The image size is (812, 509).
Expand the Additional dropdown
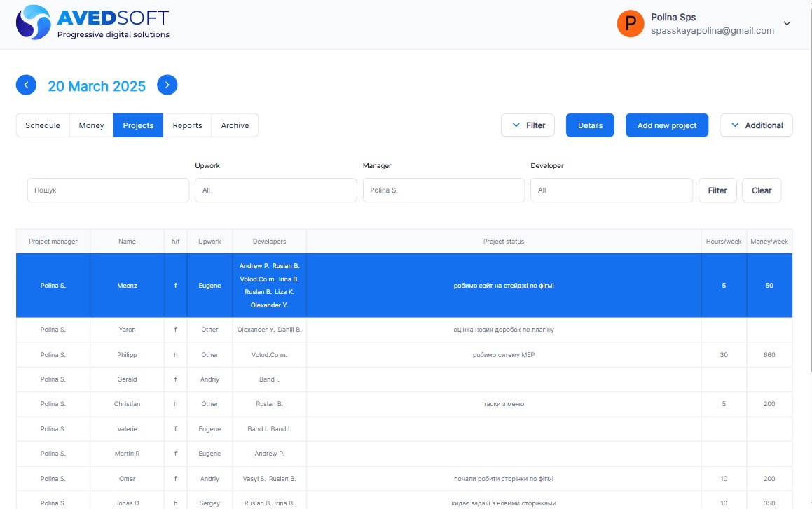click(756, 125)
